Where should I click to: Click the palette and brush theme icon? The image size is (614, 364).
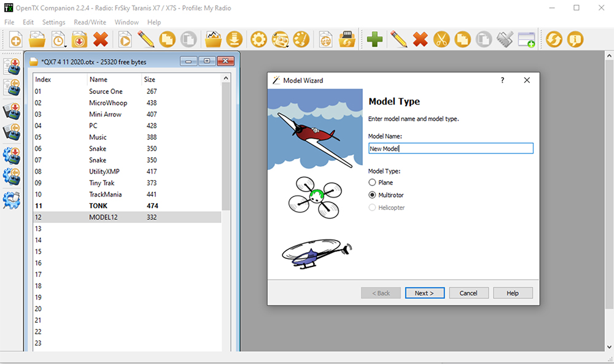pyautogui.click(x=301, y=39)
